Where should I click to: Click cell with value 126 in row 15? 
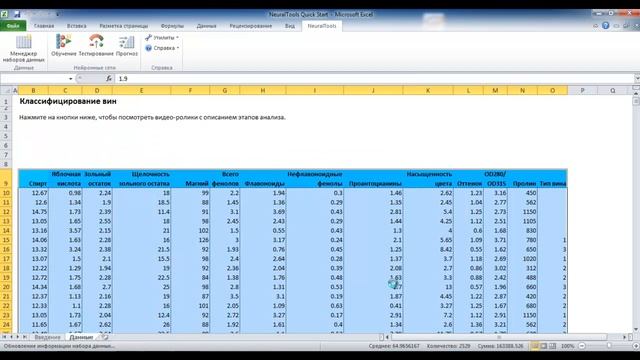(190, 240)
